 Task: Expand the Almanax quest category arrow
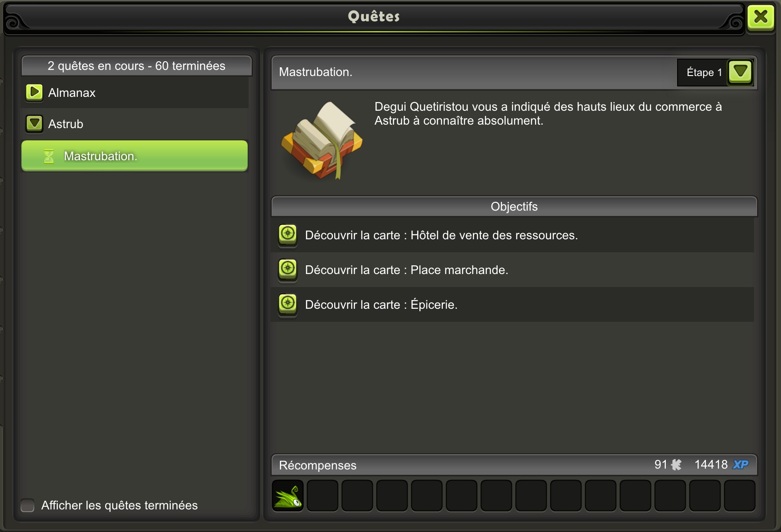(34, 93)
